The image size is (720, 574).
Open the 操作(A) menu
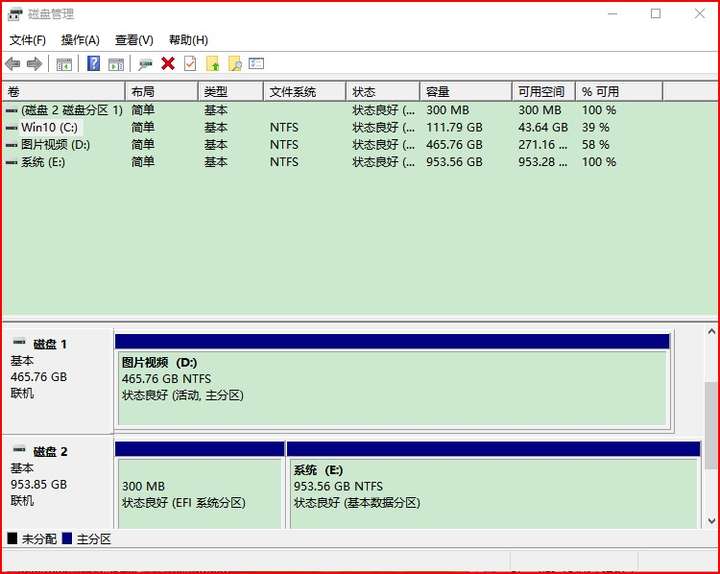click(80, 40)
